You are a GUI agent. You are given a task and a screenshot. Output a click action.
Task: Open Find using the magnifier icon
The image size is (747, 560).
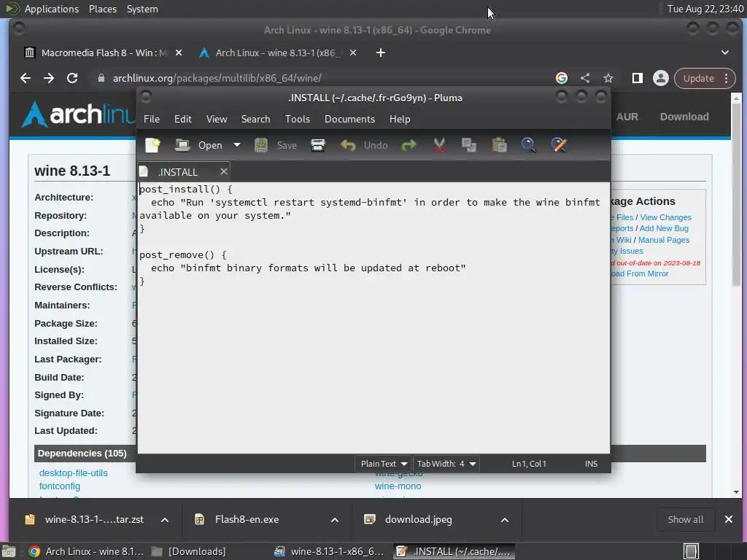point(528,145)
